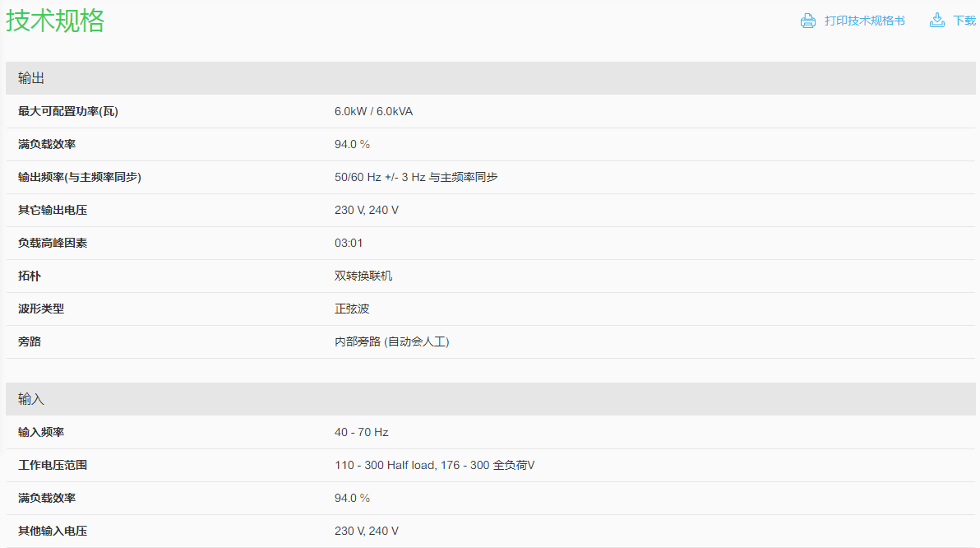
Task: Click the 内部旁路 (自动会人工) value
Action: point(391,341)
